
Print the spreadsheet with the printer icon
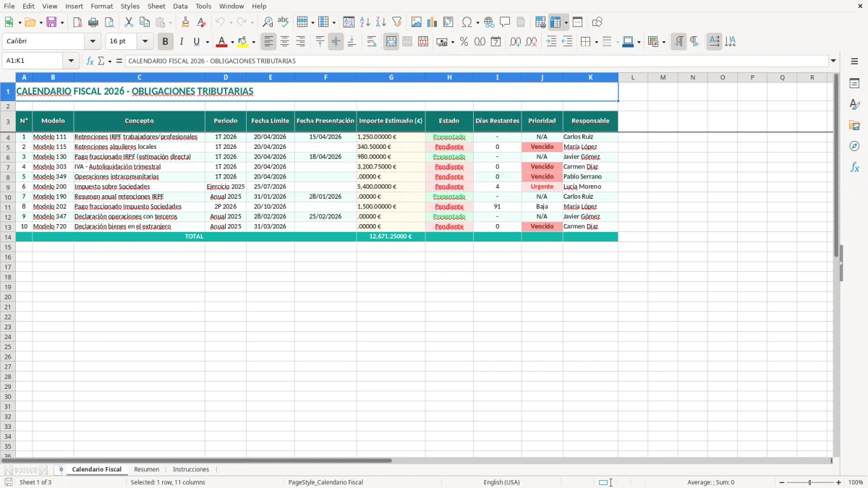[93, 22]
